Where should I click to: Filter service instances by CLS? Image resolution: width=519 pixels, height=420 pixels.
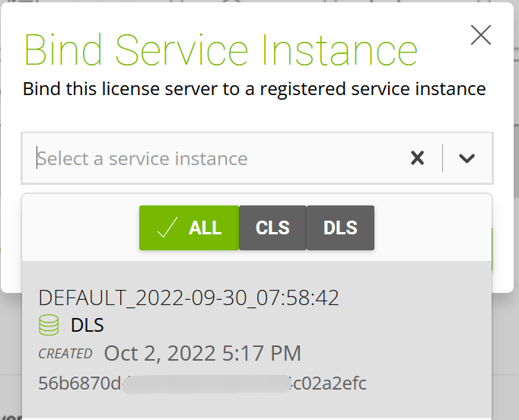(272, 228)
